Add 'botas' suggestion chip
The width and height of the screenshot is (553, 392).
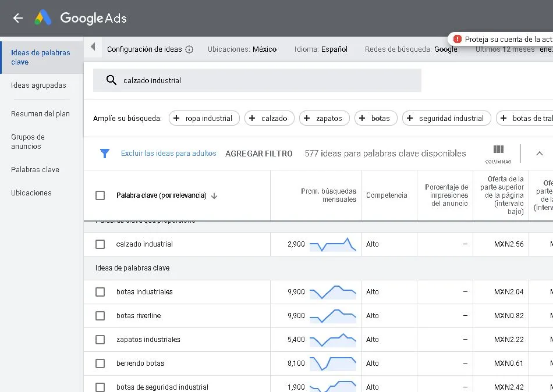pyautogui.click(x=376, y=119)
